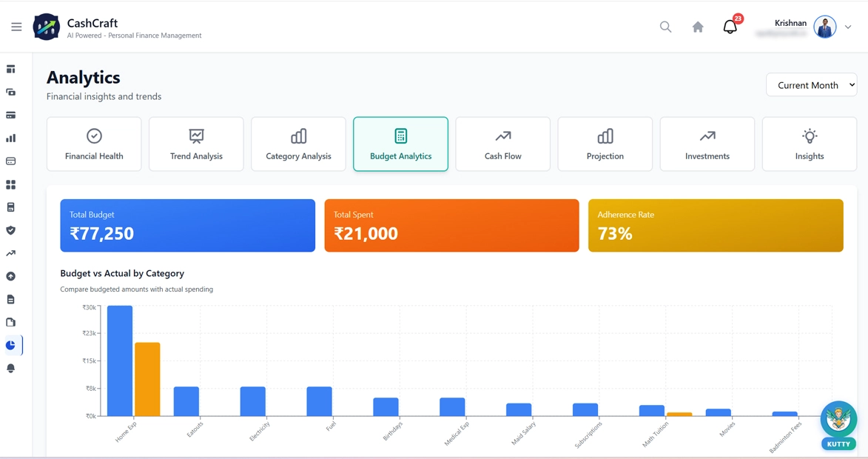This screenshot has width=868, height=459.
Task: Open the Insights tab
Action: 810,144
